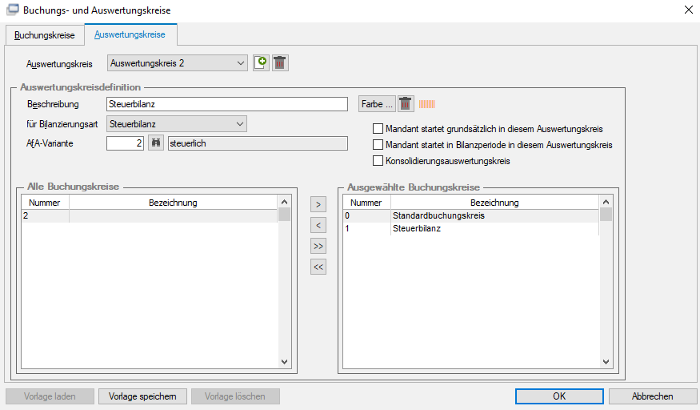Click Nummer column header in Alle Buchungskreise
700x410 pixels.
[x=45, y=203]
